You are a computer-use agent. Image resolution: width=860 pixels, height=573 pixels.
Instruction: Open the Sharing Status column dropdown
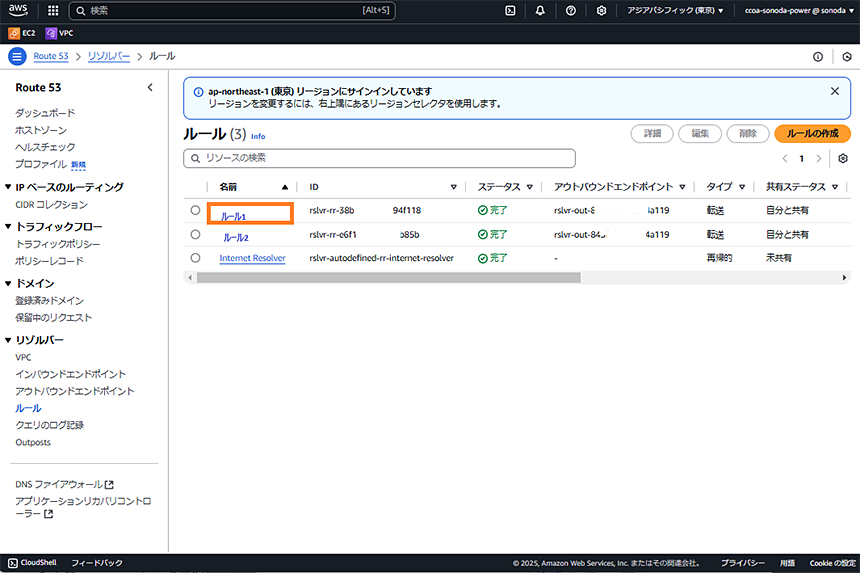(835, 188)
